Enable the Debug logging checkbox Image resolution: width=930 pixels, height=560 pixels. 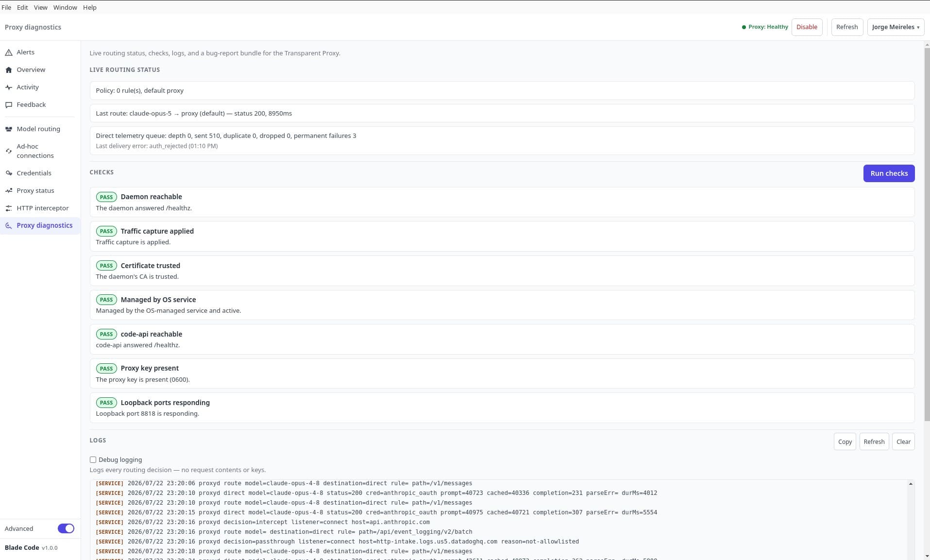[x=93, y=459]
